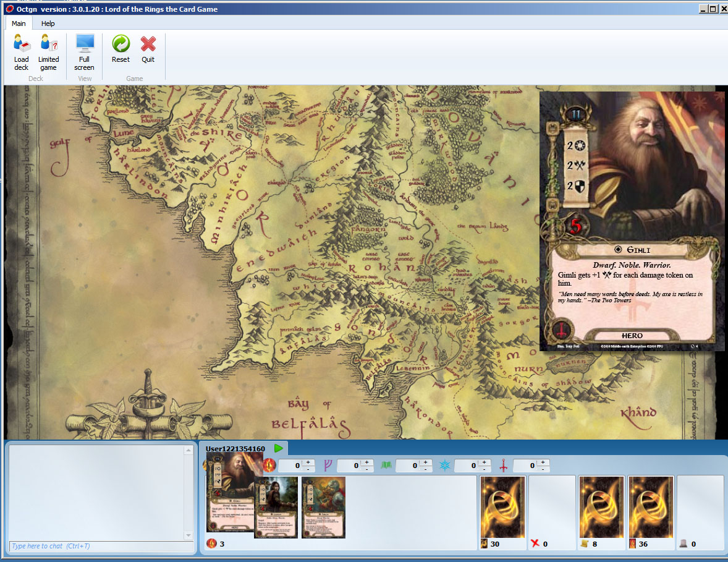This screenshot has height=562, width=728.
Task: Increase the snowflake counter with plus
Action: (485, 462)
